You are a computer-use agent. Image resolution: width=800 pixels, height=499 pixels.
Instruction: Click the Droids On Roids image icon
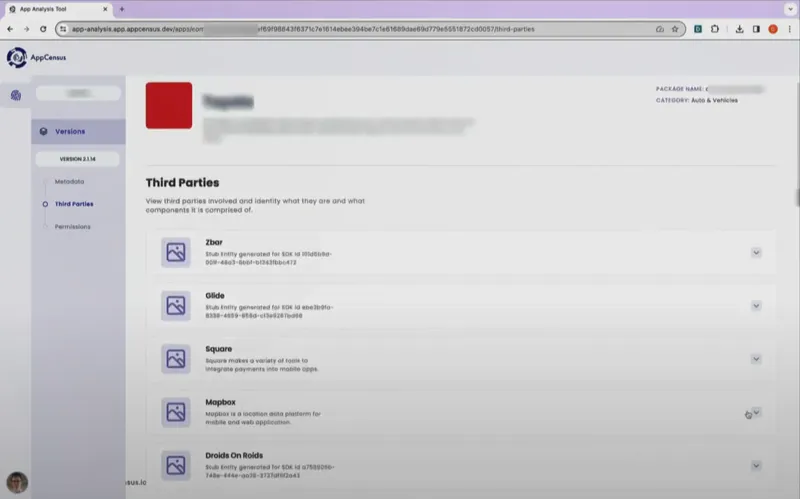coord(176,465)
